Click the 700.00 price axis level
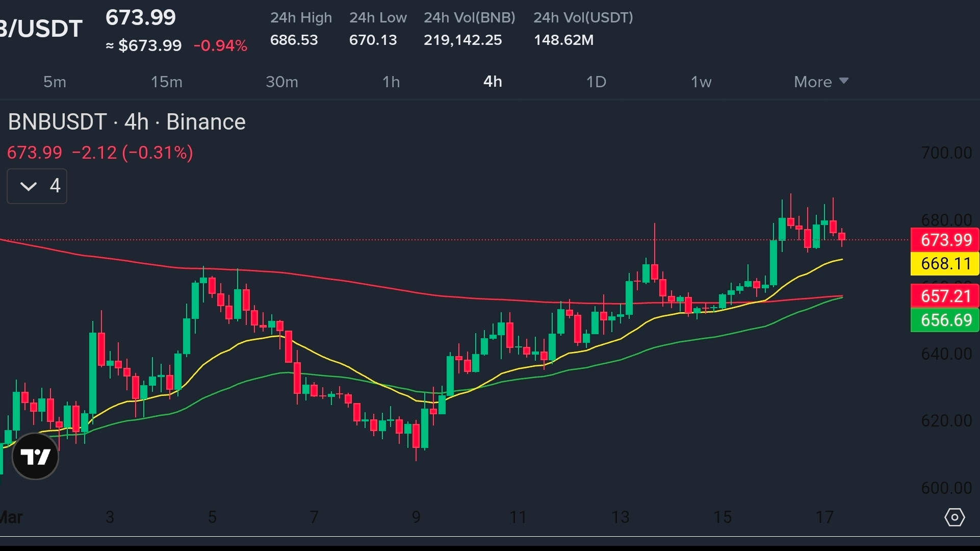 coord(946,153)
